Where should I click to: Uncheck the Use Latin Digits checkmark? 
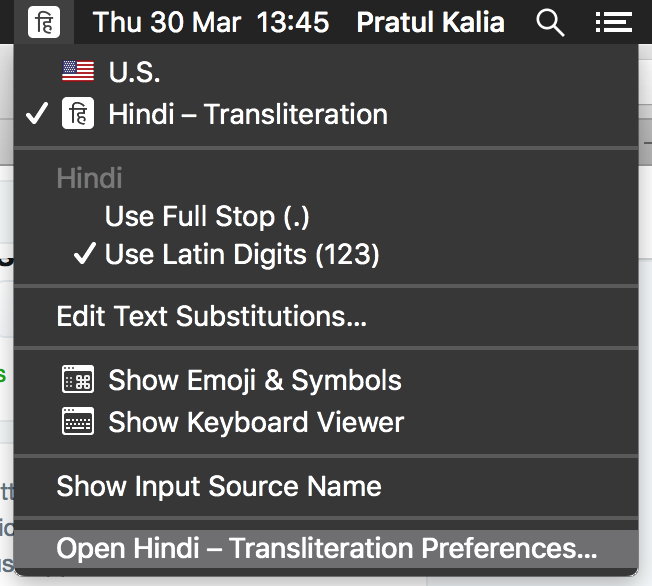point(85,255)
